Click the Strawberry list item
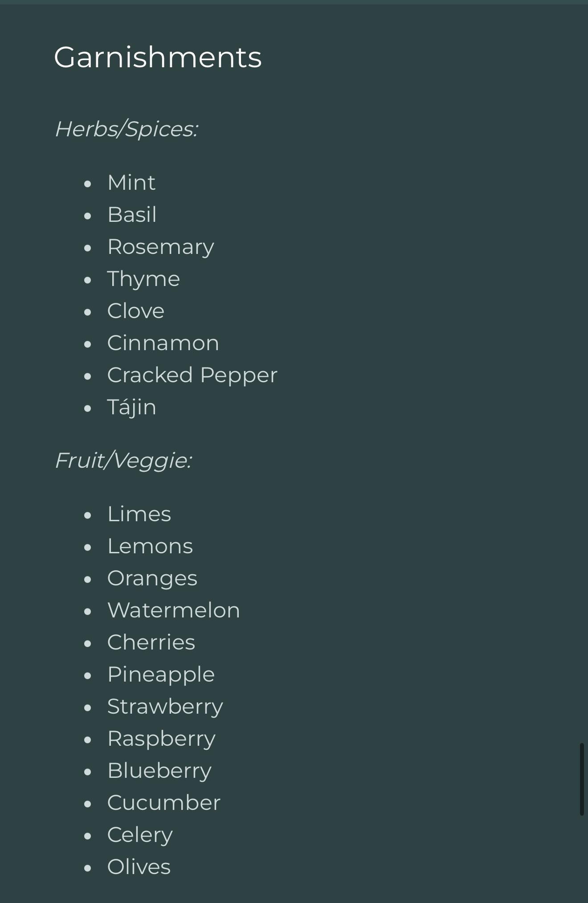The height and width of the screenshot is (903, 588). pyautogui.click(x=165, y=707)
